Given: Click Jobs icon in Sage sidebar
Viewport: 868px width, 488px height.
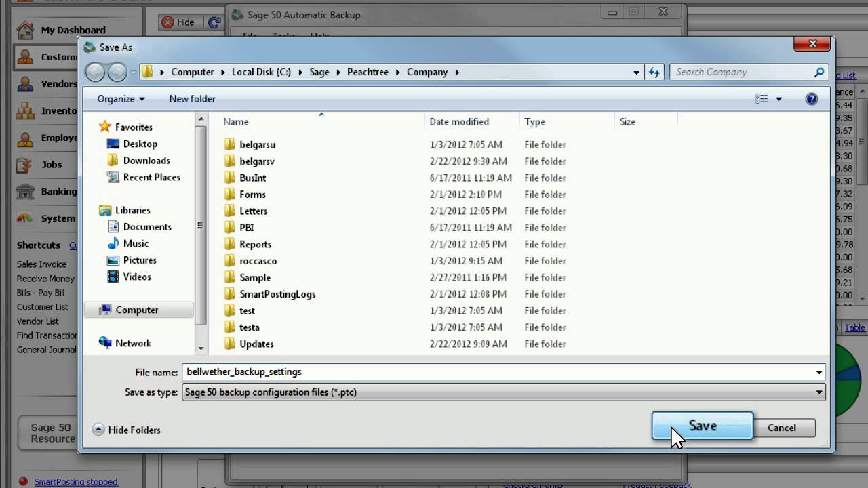Looking at the screenshot, I should coord(25,164).
